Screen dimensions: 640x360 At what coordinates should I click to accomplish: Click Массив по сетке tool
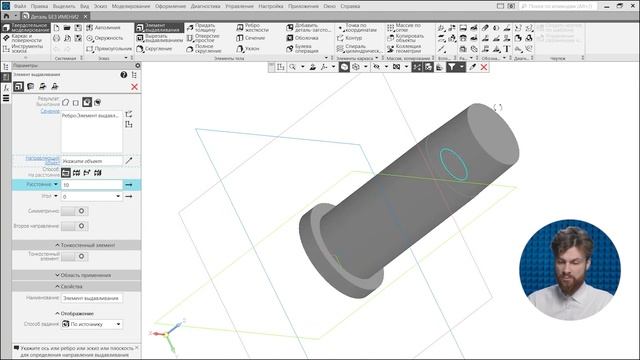pyautogui.click(x=404, y=28)
